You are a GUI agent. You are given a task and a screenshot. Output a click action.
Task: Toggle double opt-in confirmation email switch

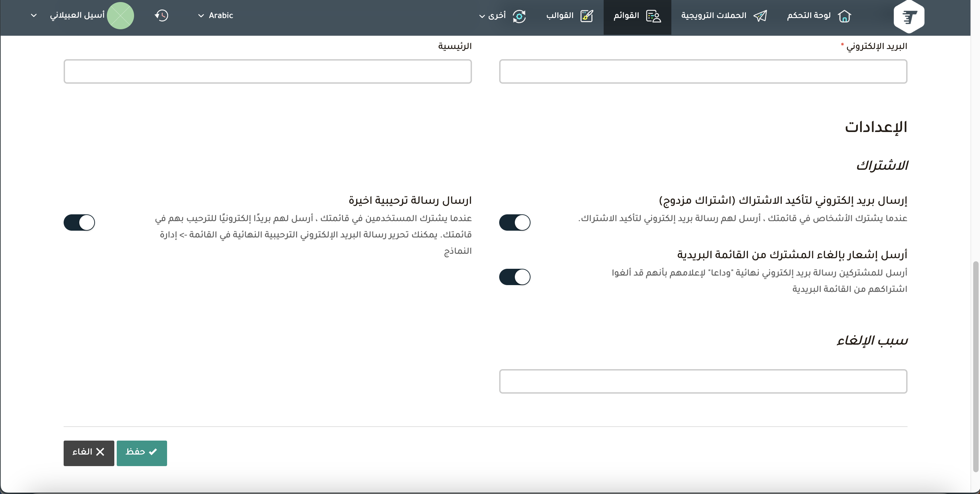(514, 223)
